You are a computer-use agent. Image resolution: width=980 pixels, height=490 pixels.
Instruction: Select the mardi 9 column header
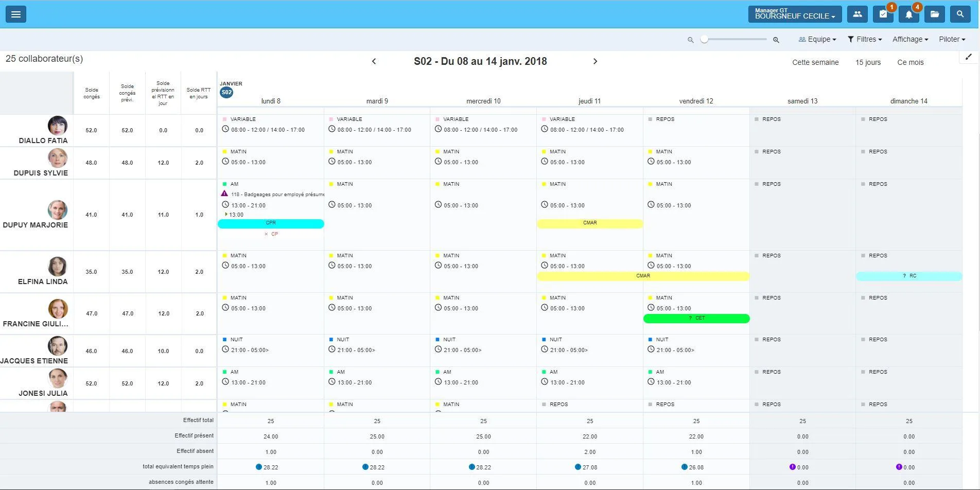coord(377,101)
